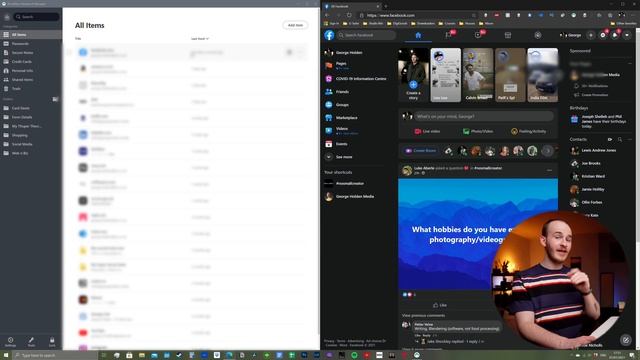Click the What's on your mind field
Screen dimensions: 640x360
coord(484,116)
